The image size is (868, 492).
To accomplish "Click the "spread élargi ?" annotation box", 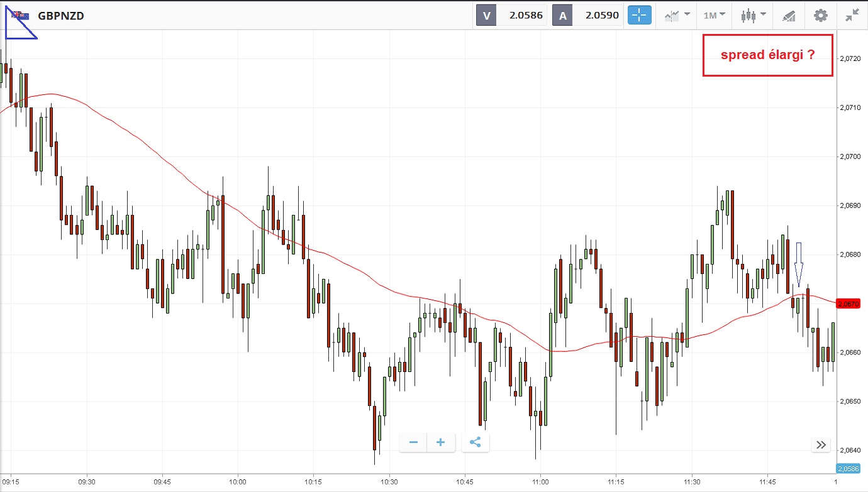I will (x=767, y=55).
